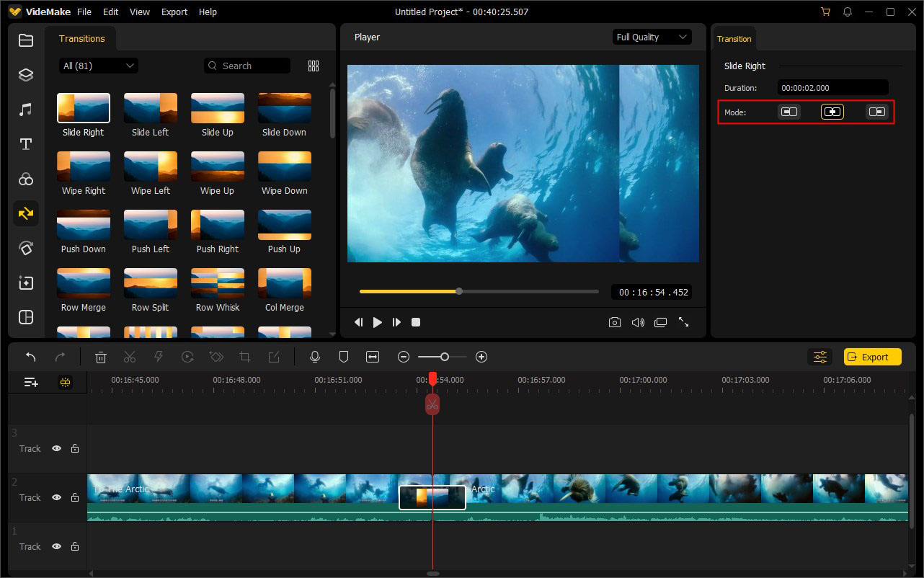Select the Text tool in the sidebar
Viewport: 924px width, 578px height.
(26, 144)
